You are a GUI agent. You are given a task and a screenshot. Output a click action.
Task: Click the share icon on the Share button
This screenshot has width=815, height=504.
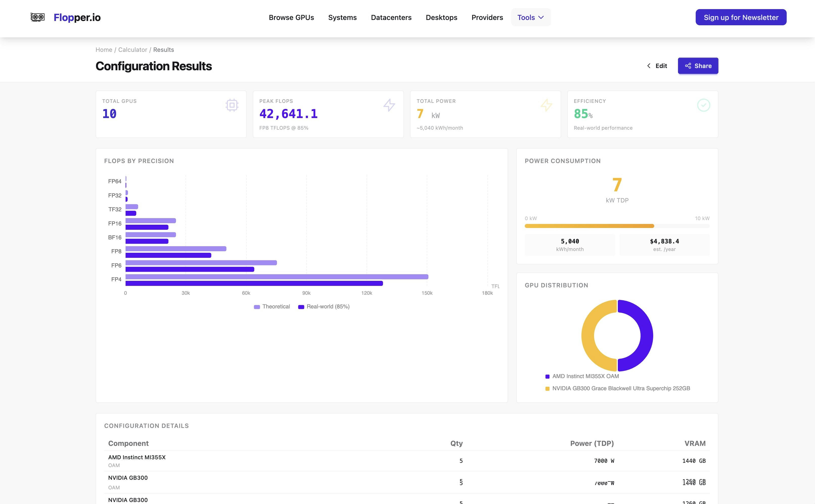pyautogui.click(x=688, y=66)
